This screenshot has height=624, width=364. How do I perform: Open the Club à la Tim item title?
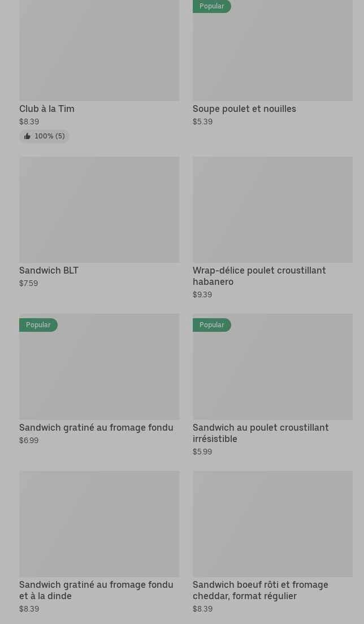pos(47,109)
